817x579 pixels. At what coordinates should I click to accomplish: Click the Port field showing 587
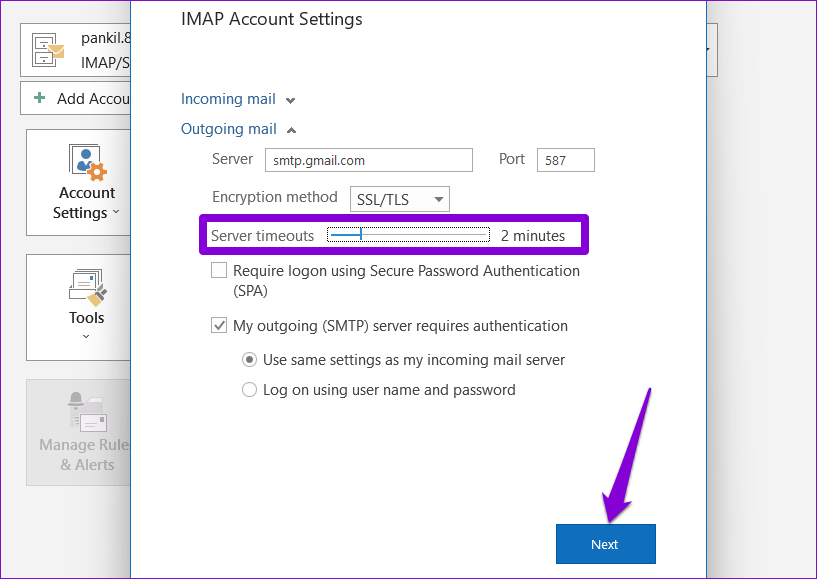tap(565, 160)
